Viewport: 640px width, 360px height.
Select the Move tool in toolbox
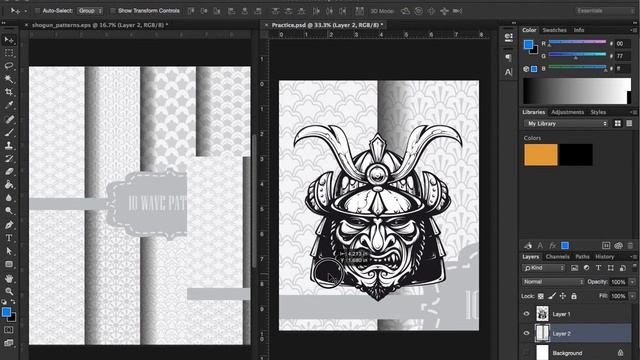pos(9,40)
